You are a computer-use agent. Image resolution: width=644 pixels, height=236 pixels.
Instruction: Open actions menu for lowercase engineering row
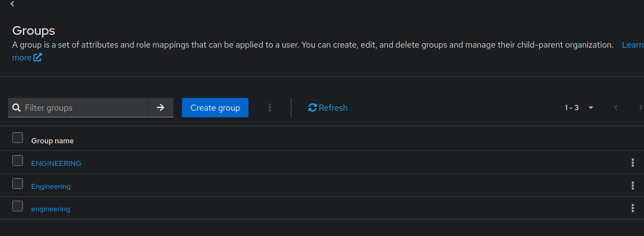click(x=633, y=208)
